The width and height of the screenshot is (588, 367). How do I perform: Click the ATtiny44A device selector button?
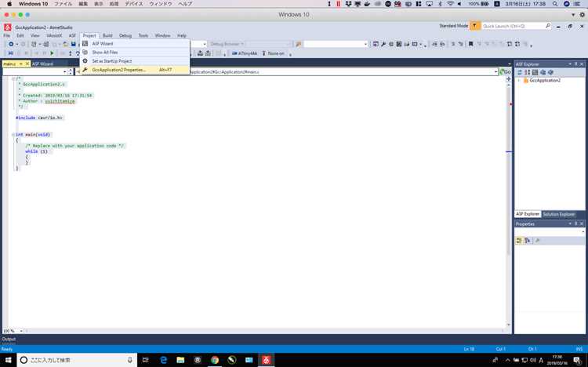(245, 53)
